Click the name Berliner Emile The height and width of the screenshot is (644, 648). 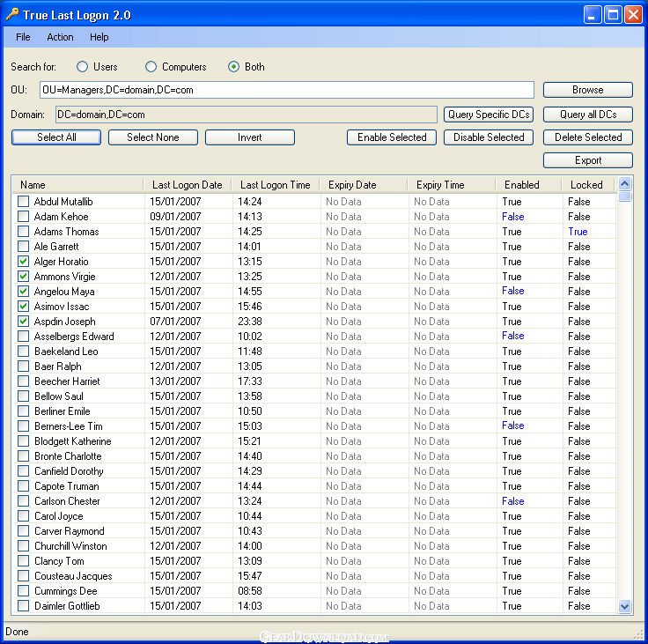63,411
